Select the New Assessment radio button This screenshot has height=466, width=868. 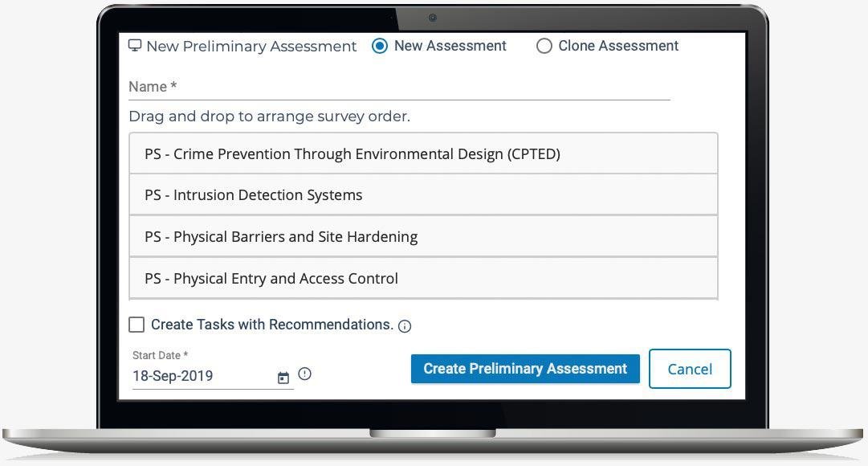coord(380,46)
